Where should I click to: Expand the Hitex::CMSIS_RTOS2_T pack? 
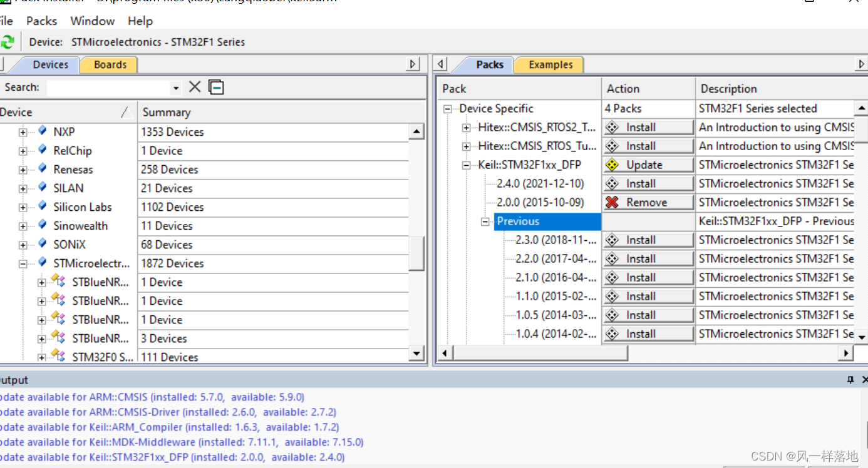pos(467,128)
